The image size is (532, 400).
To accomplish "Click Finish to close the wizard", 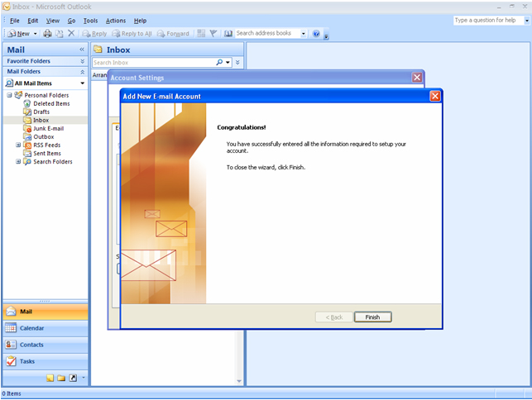I will coord(372,317).
